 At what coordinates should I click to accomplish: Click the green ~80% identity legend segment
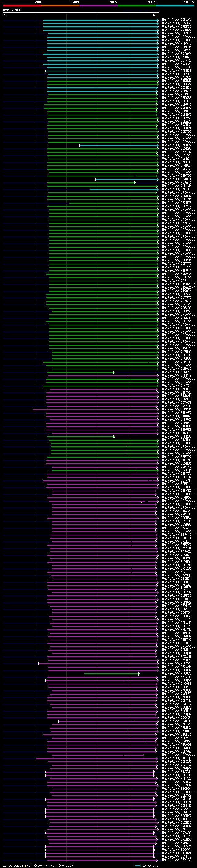click(x=137, y=6)
